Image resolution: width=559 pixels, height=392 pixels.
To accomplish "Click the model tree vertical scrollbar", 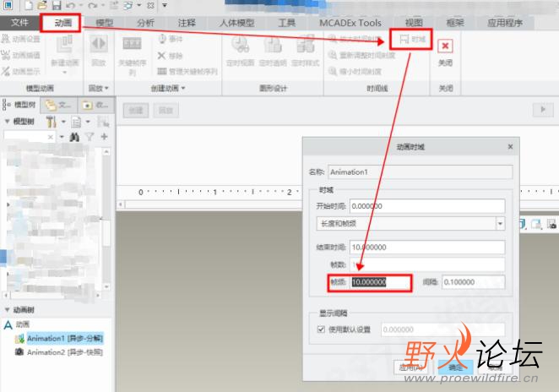I will point(106,218).
